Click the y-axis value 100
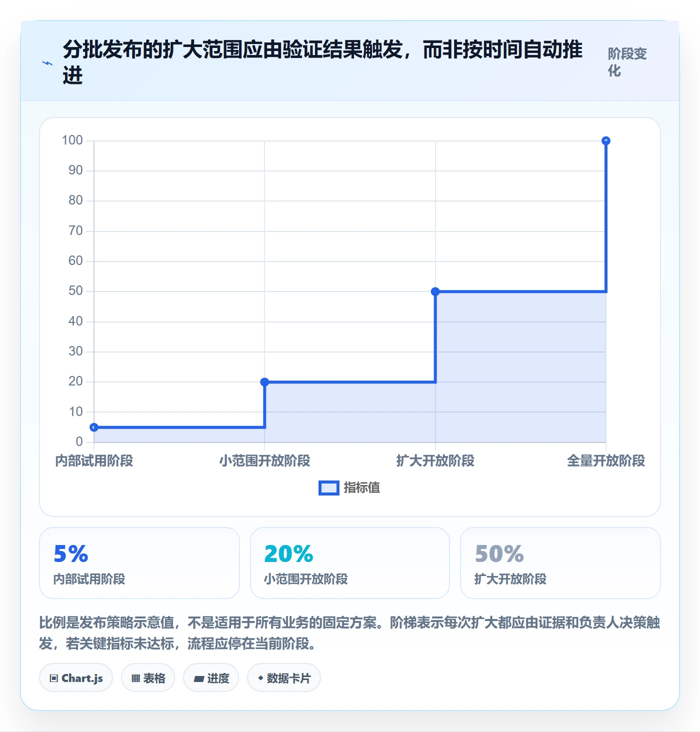The height and width of the screenshot is (732, 700). pos(72,140)
